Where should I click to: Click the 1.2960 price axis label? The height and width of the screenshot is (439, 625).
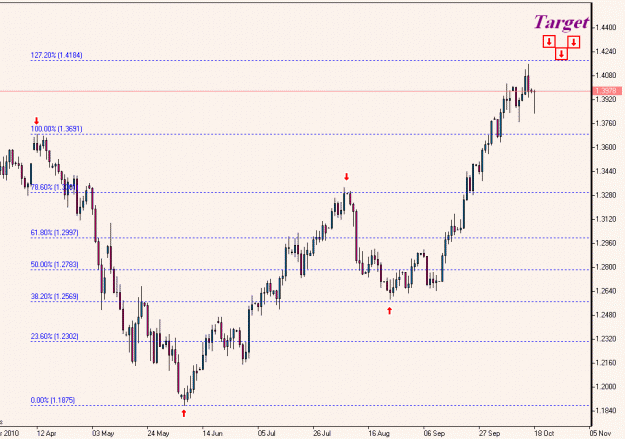pyautogui.click(x=606, y=243)
